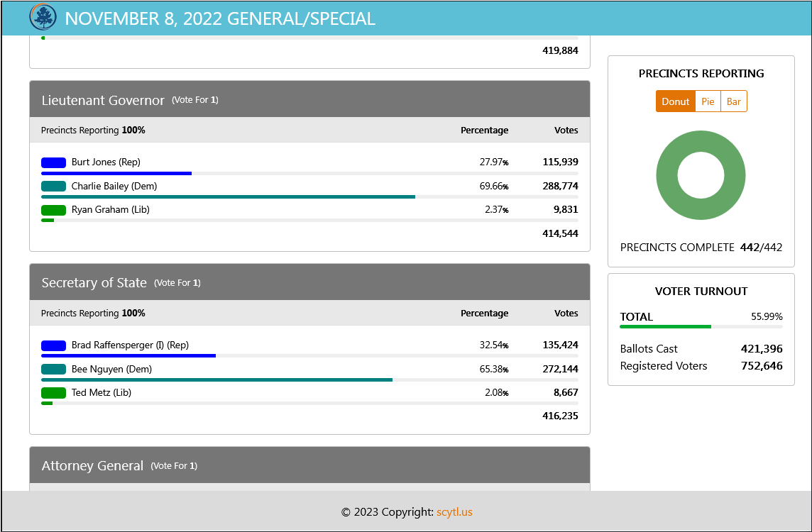Click candidate name Burt Jones (Rep)
The image size is (812, 532).
point(106,162)
